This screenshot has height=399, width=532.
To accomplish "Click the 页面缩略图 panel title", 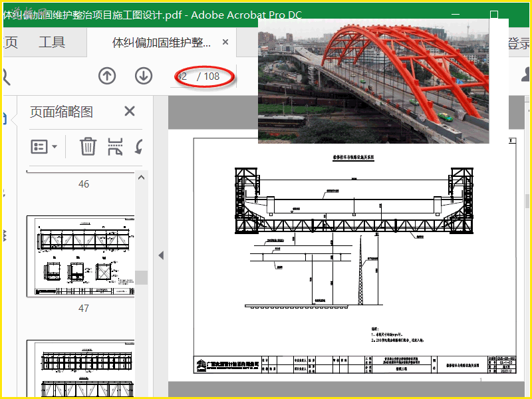I will pos(61,112).
